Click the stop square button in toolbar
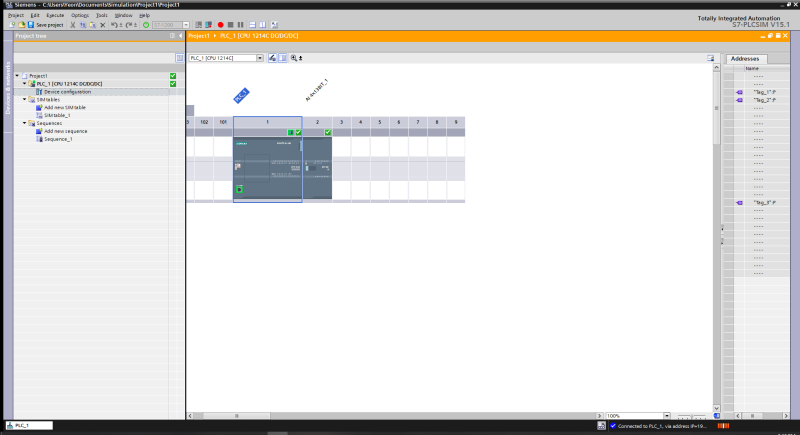The image size is (800, 435). pos(231,24)
